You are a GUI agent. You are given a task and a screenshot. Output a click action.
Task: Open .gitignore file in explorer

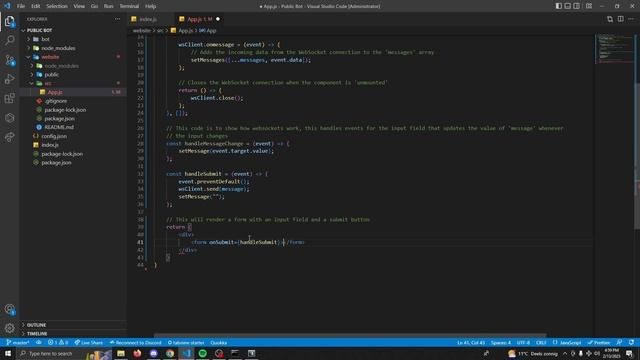click(73, 101)
